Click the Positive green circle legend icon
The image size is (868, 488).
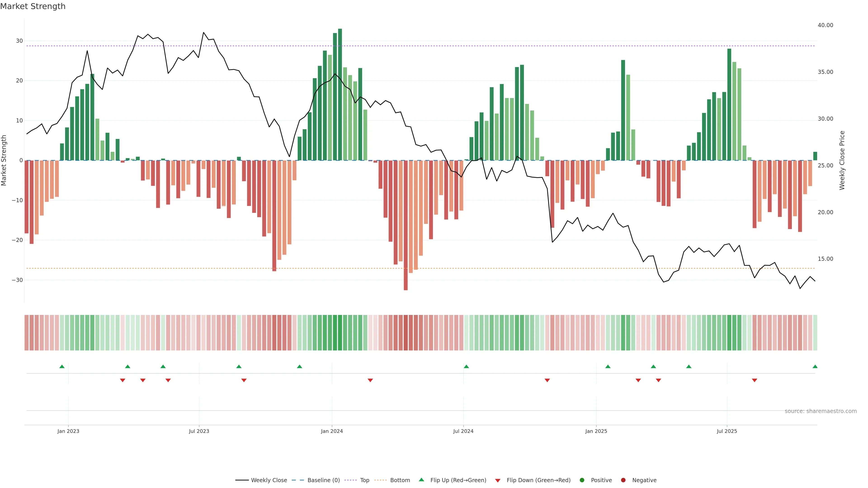(x=582, y=480)
